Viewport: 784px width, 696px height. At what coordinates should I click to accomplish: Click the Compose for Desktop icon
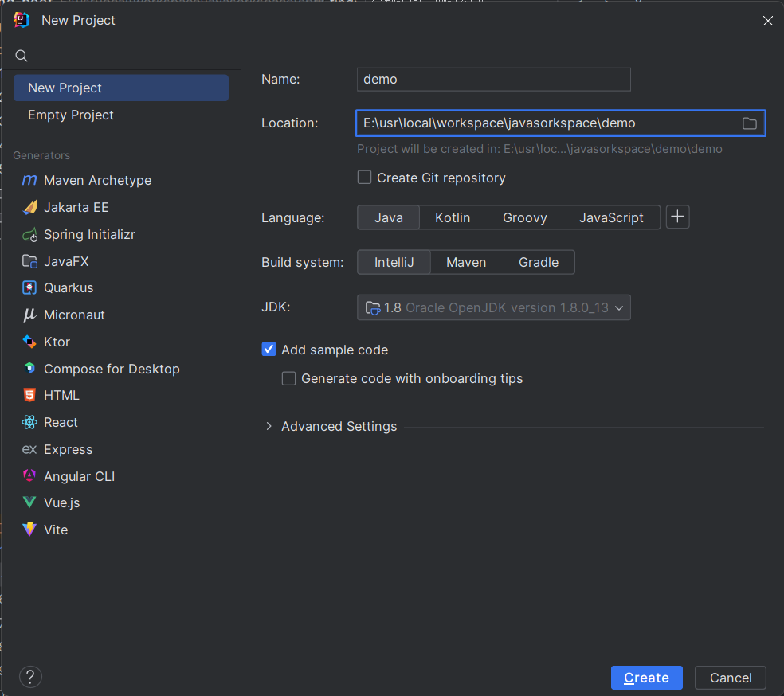29,368
